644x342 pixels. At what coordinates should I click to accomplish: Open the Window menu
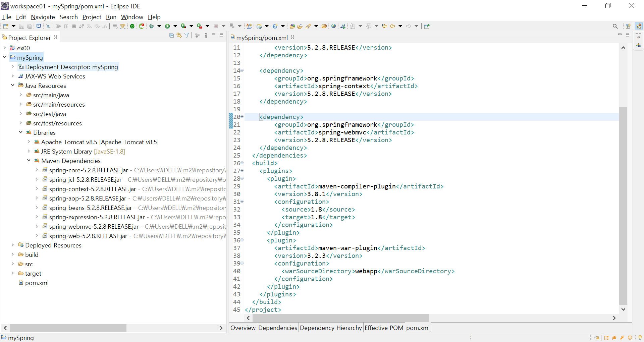pyautogui.click(x=132, y=17)
